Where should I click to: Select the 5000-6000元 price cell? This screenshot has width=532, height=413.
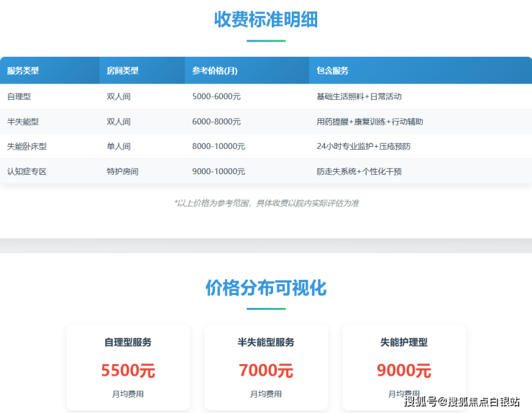pos(216,96)
